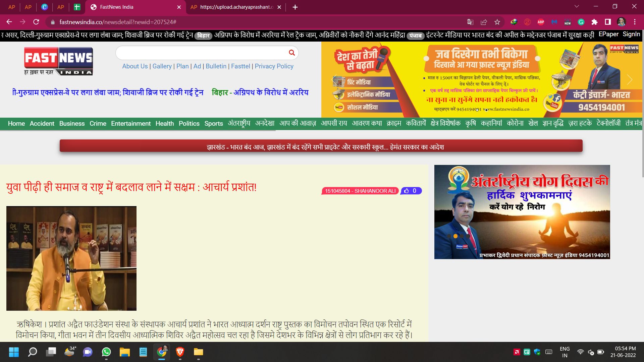Viewport: 644px width, 362px height.
Task: Click inside the site search field
Action: click(x=201, y=53)
